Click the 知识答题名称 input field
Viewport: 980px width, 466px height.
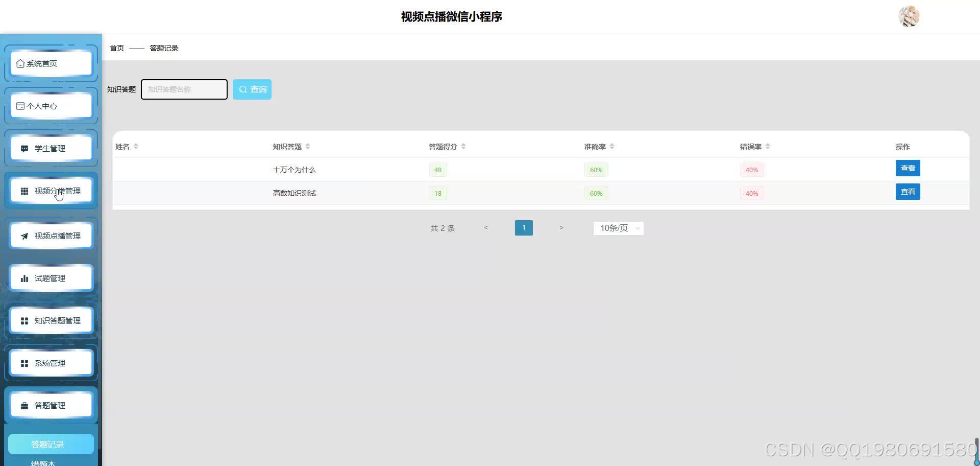pyautogui.click(x=184, y=89)
